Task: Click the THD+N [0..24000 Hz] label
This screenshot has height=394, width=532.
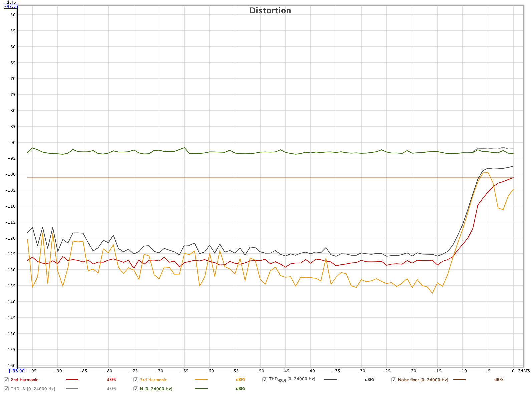Action: 33,389
